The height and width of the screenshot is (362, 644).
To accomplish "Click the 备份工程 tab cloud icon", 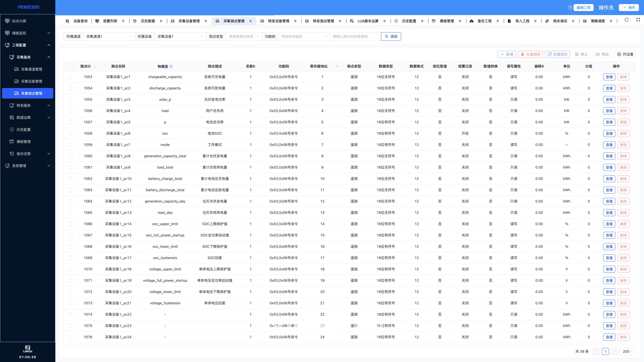I will coord(472,21).
